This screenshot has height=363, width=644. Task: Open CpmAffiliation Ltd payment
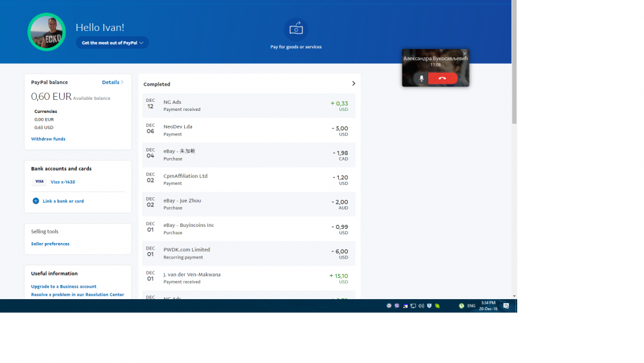click(249, 180)
